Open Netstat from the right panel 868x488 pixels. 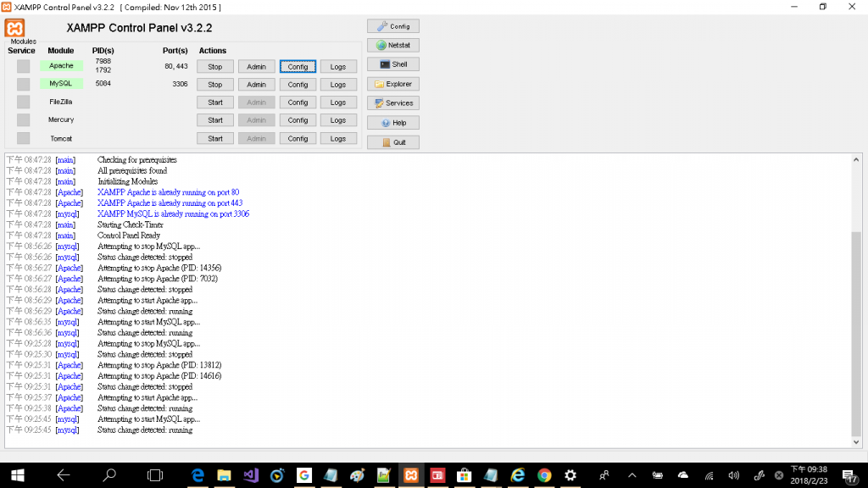393,46
